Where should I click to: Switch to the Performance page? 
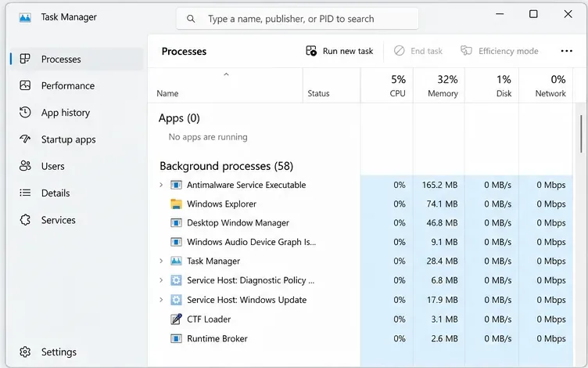click(77, 85)
